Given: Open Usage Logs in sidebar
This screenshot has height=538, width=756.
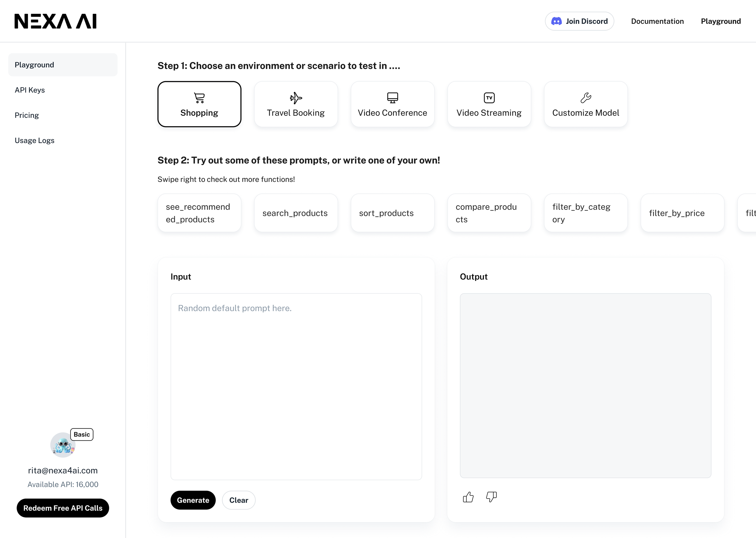Looking at the screenshot, I should [x=35, y=140].
